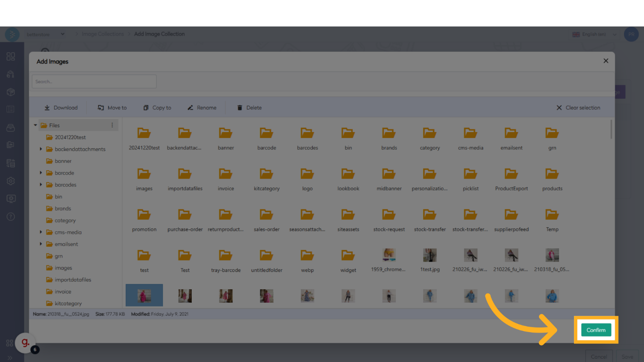Click the Delete trash icon

click(240, 108)
